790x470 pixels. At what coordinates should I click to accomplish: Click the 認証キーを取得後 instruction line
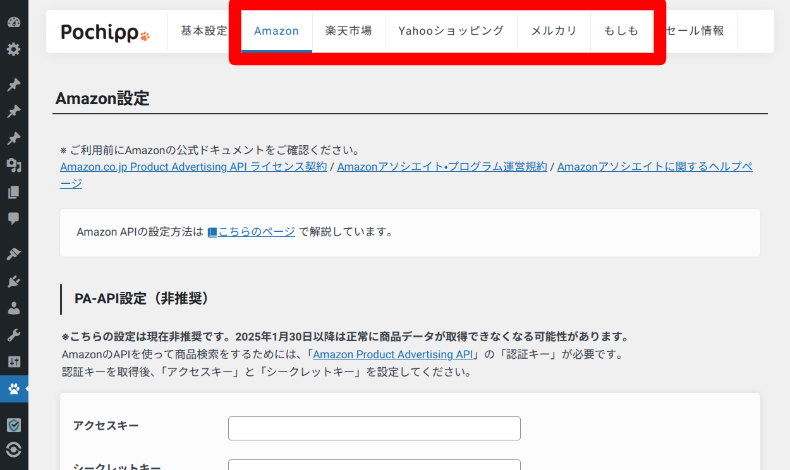267,372
